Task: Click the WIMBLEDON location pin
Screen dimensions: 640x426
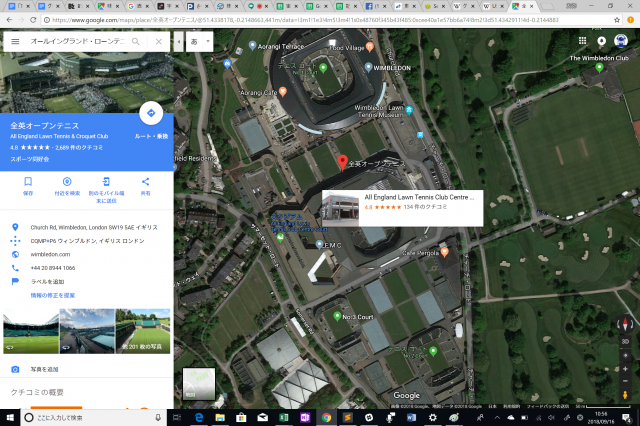Action: click(368, 67)
